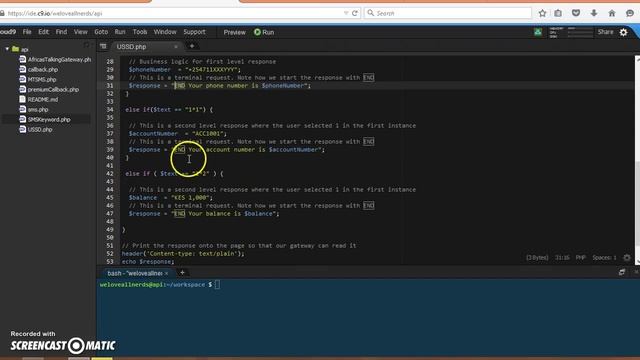Image resolution: width=640 pixels, height=360 pixels.
Task: Open MTSMS.php in the file tree
Action: tap(42, 80)
